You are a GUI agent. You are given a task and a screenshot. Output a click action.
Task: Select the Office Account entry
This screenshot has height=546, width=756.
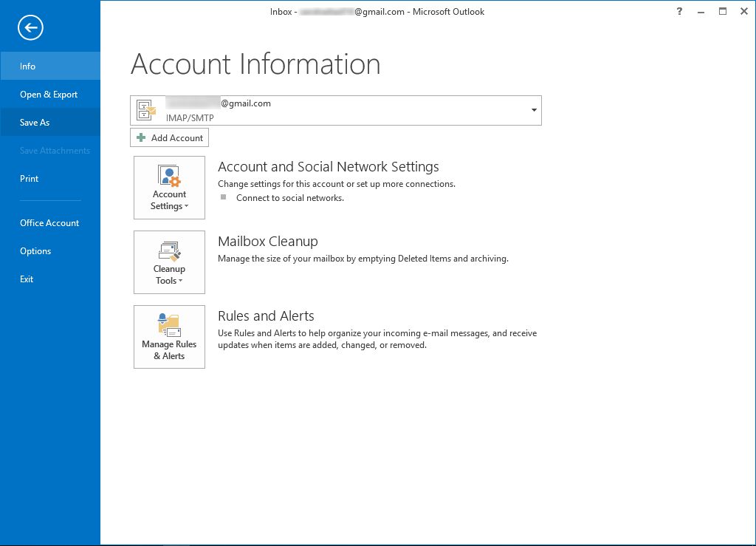coord(49,222)
